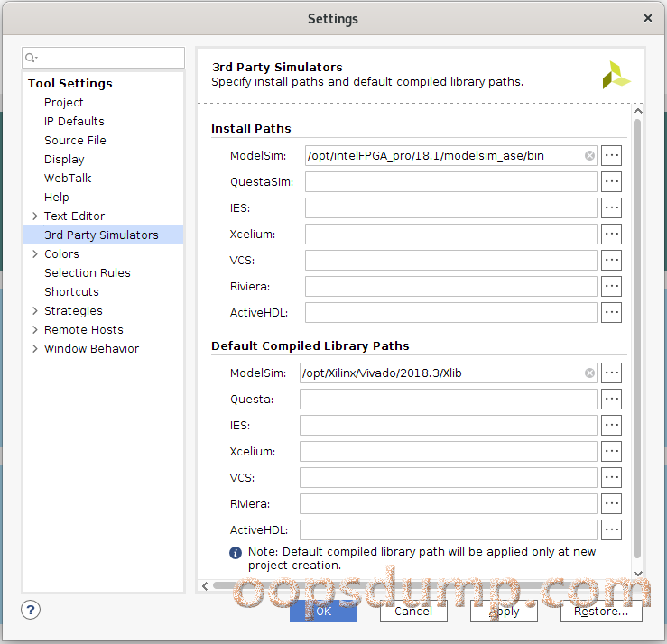Screen dimensions: 667x644
Task: Open the WebTalk settings page
Action: click(68, 178)
